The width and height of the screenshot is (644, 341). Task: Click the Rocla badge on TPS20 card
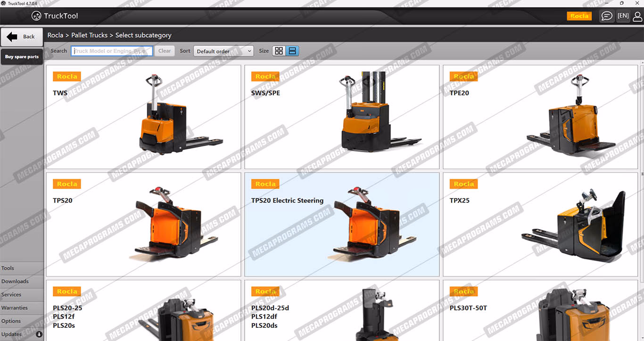pyautogui.click(x=67, y=184)
